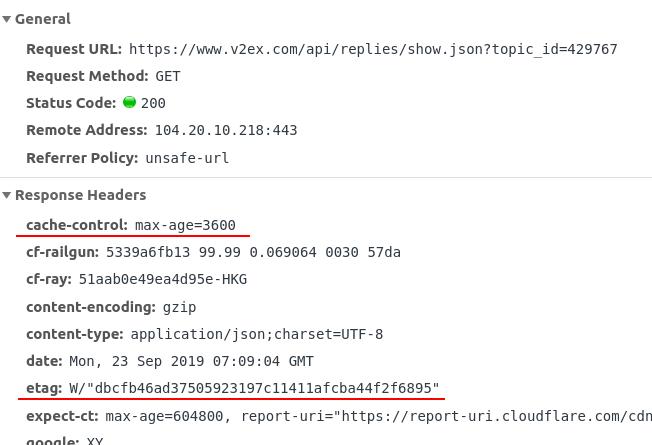Click the Remote Address value 104.20.10.218:443
This screenshot has height=445, width=652.
point(225,130)
